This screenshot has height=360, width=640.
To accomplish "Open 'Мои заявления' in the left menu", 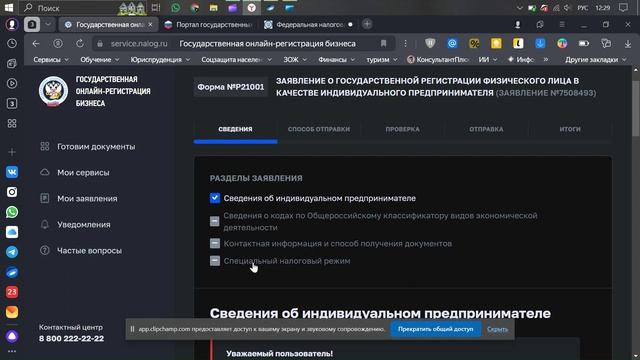I will tap(79, 199).
